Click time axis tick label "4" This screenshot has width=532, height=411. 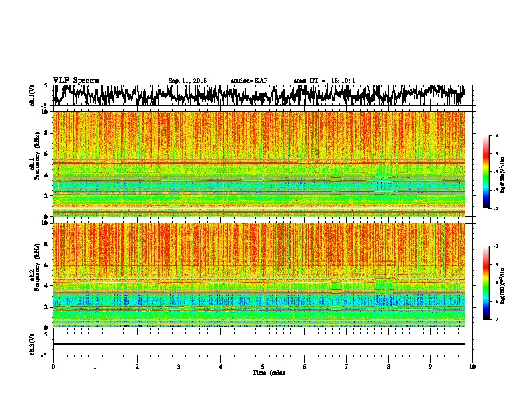[221, 367]
